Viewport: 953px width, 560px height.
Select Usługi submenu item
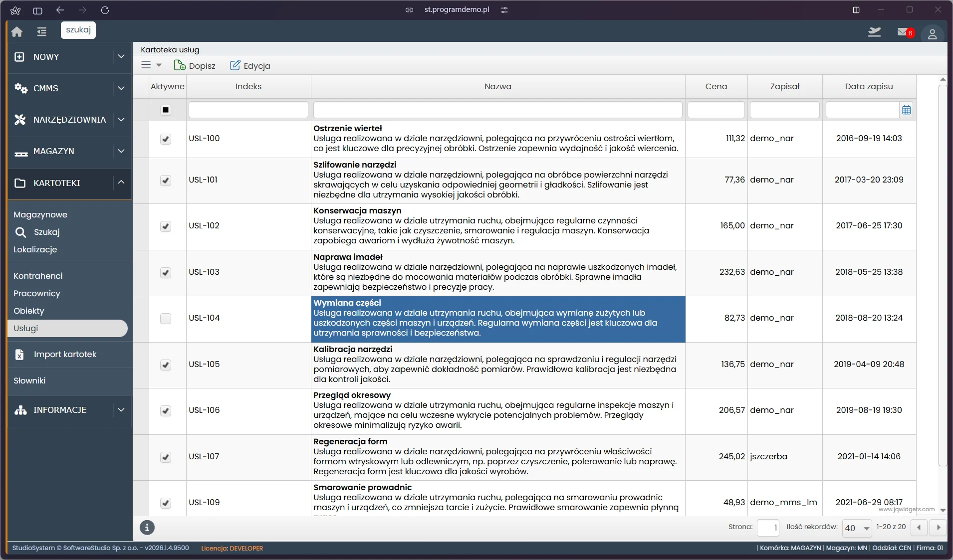point(67,328)
